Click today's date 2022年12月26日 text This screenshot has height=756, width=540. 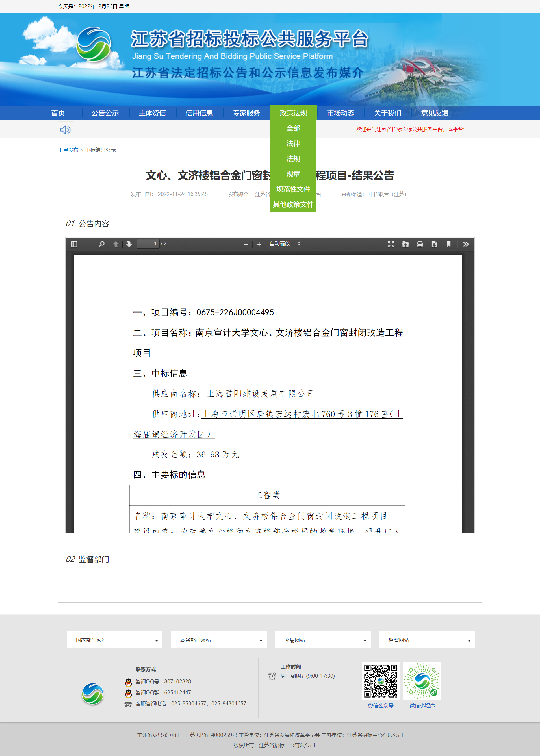pyautogui.click(x=98, y=6)
